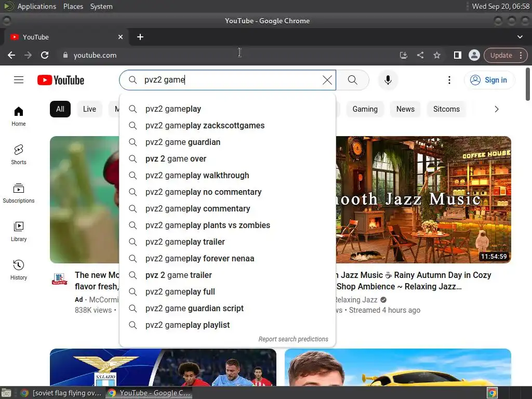Choose suggestion 'pvz2 game guardian'

tap(228, 142)
